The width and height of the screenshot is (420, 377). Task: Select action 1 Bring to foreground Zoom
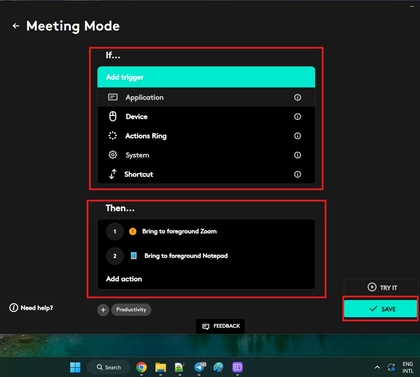coord(206,231)
